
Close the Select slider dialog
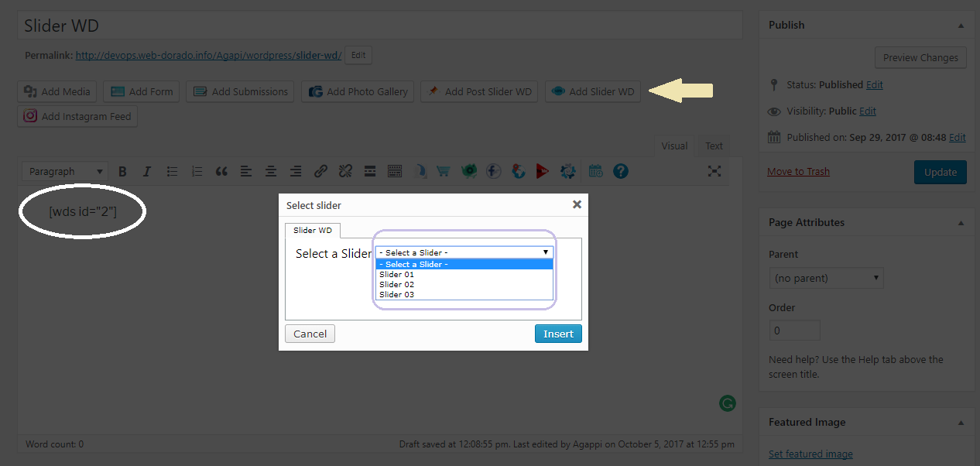point(577,205)
